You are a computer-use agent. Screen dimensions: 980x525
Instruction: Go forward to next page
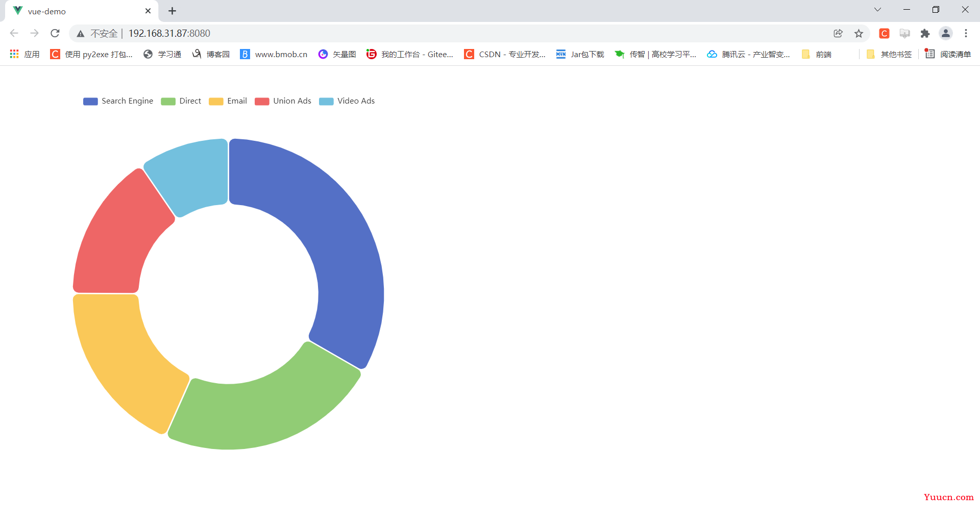(x=34, y=33)
